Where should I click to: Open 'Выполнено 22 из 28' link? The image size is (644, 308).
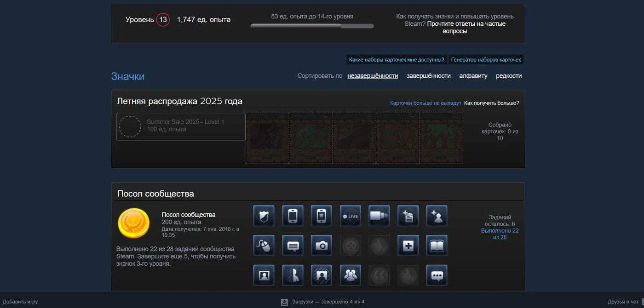pyautogui.click(x=500, y=234)
